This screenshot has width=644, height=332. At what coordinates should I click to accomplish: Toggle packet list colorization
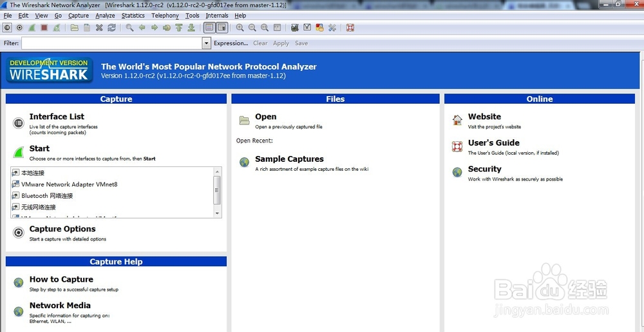click(209, 28)
